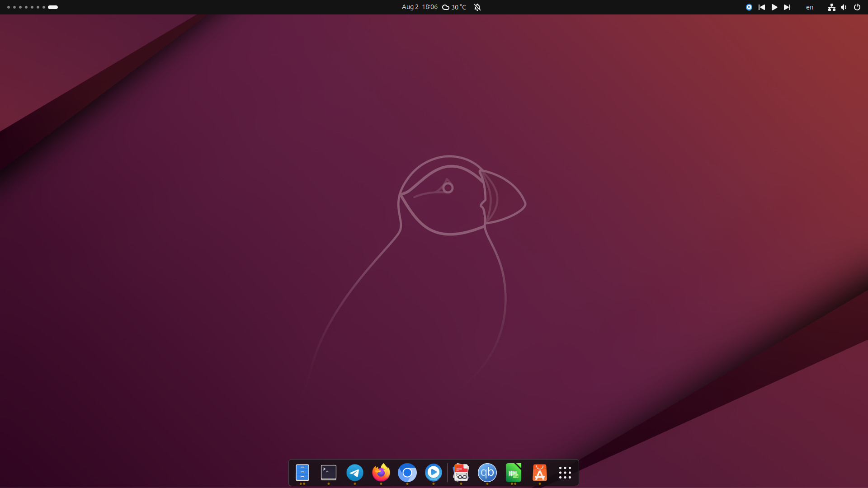
Task: Open the workspace indicator overview
Action: (33, 7)
